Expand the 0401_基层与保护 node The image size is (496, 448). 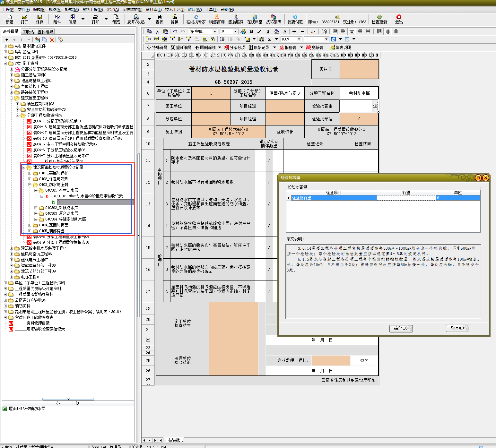coord(30,173)
